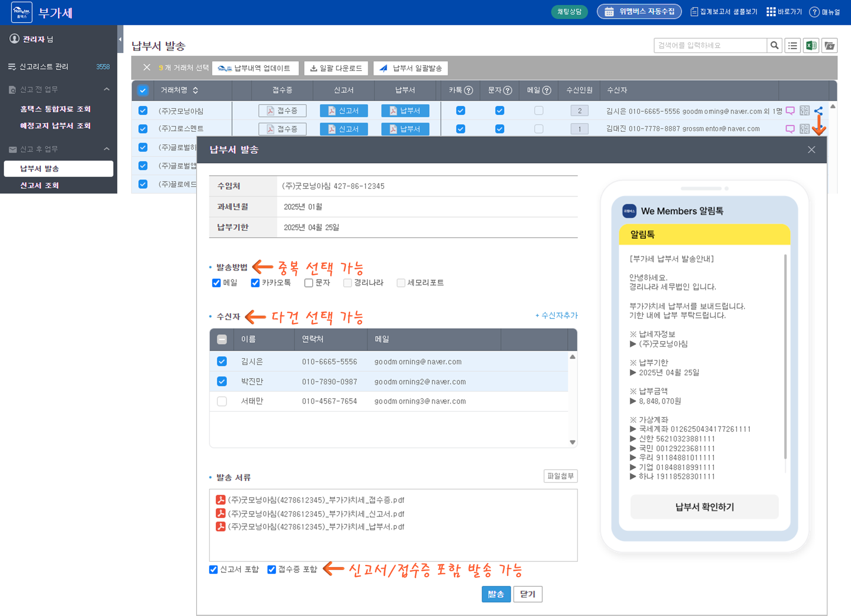Uncheck 접수증 포함 option

point(271,569)
